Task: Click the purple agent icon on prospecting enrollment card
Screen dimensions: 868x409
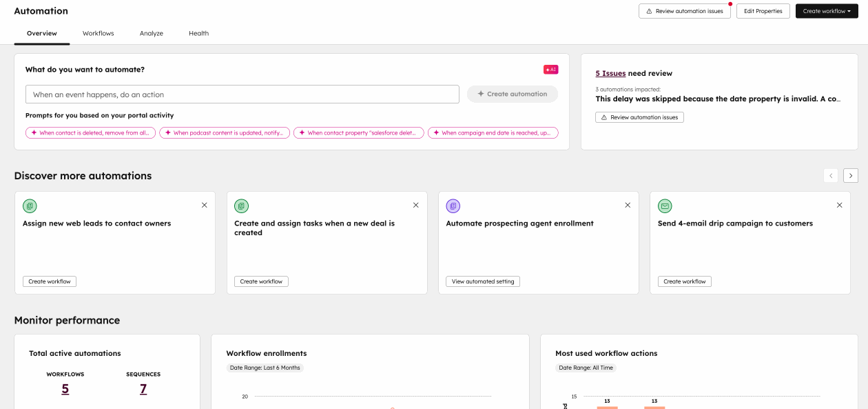Action: coord(453,205)
